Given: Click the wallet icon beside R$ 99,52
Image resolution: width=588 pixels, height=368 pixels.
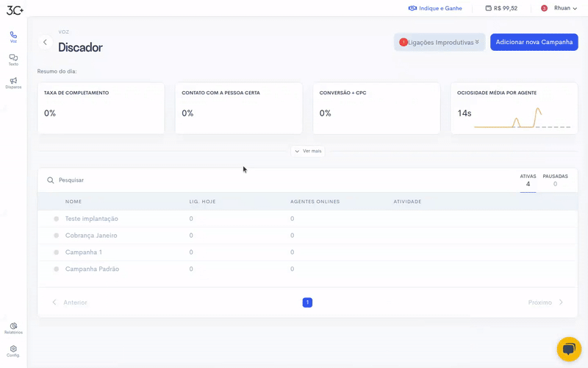Looking at the screenshot, I should pos(488,8).
